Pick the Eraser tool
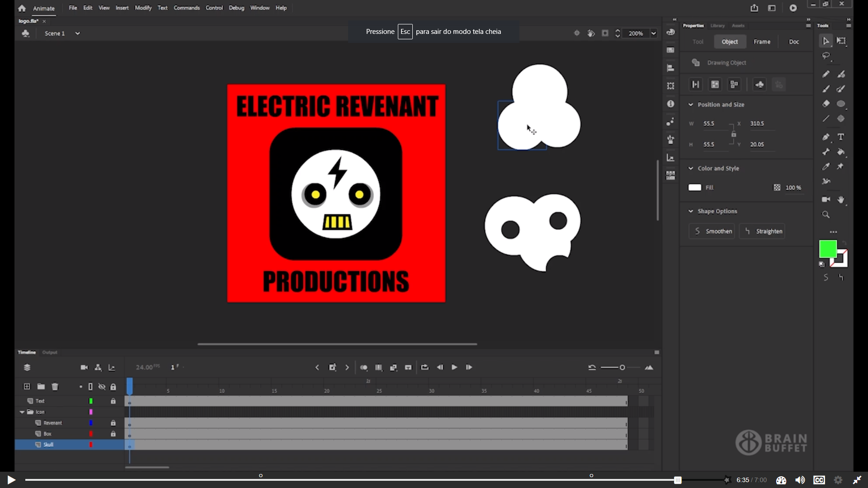The width and height of the screenshot is (868, 488). 826,104
